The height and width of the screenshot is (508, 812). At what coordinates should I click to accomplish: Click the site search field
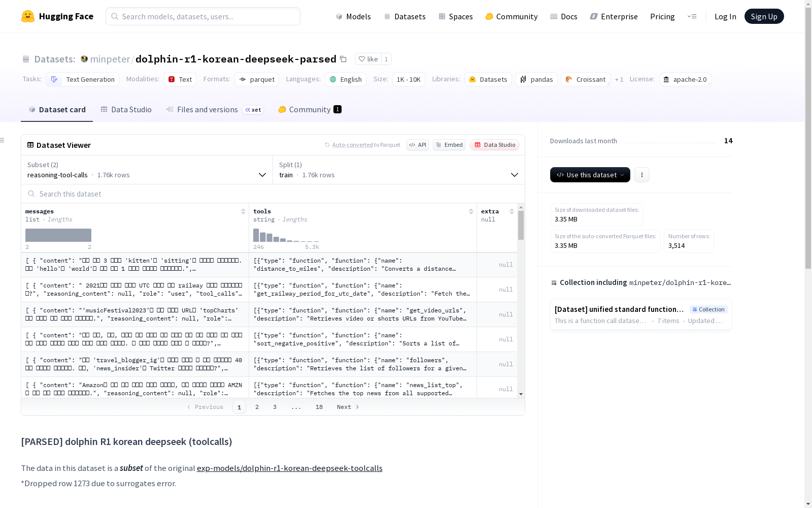point(203,16)
